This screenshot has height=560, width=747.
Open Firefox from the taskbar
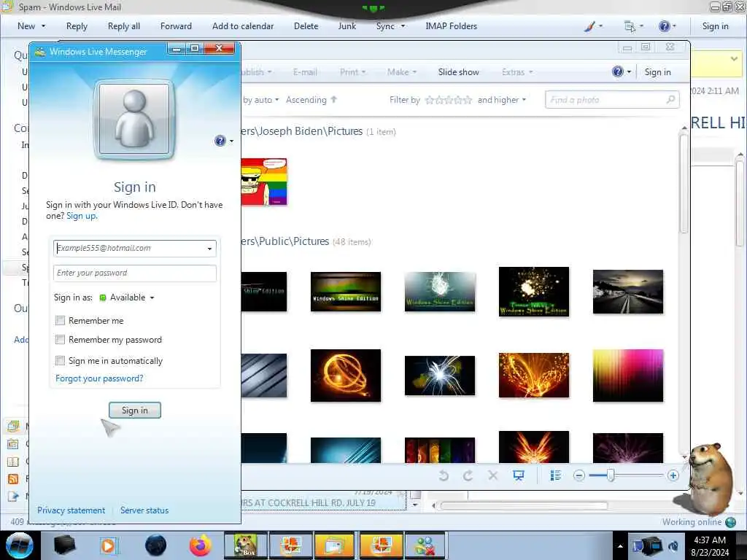pyautogui.click(x=201, y=545)
